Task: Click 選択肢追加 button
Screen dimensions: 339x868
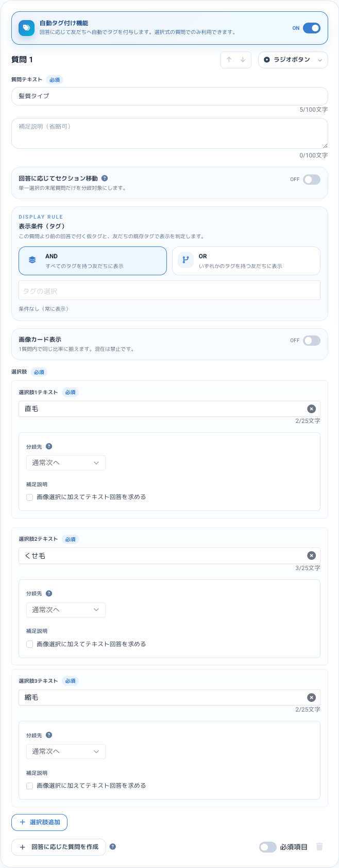Action: point(39,822)
